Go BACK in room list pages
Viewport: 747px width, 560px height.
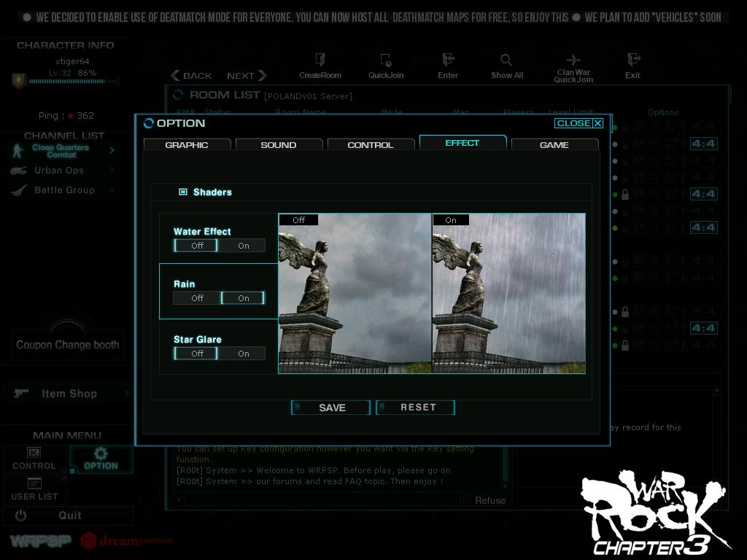(192, 76)
